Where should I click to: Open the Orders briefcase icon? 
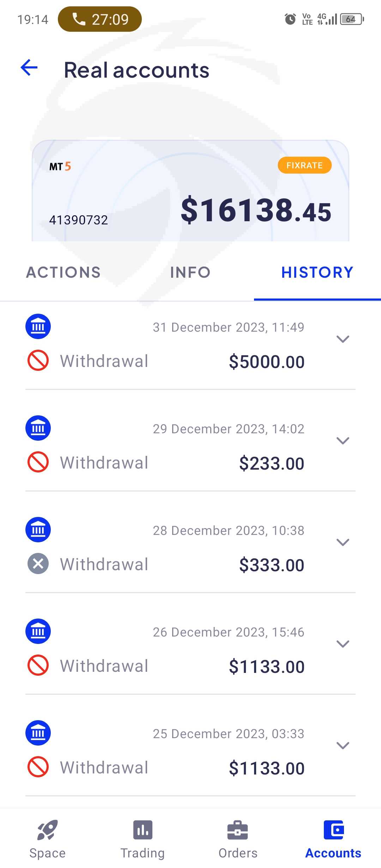click(x=238, y=830)
